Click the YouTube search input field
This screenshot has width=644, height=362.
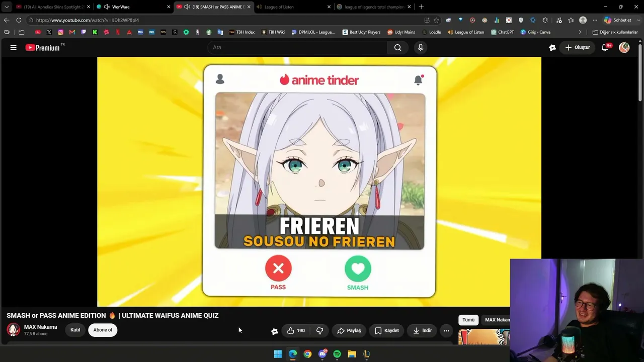(297, 48)
